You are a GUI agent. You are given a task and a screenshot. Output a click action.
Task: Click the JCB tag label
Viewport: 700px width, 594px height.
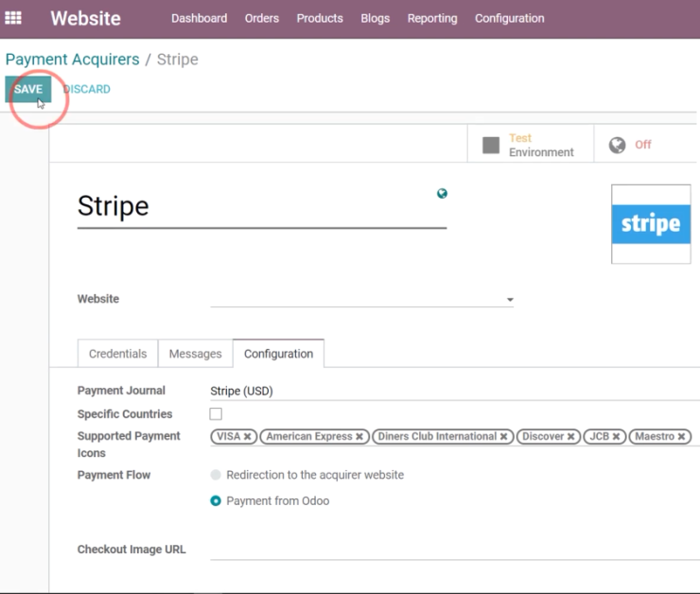click(x=599, y=436)
